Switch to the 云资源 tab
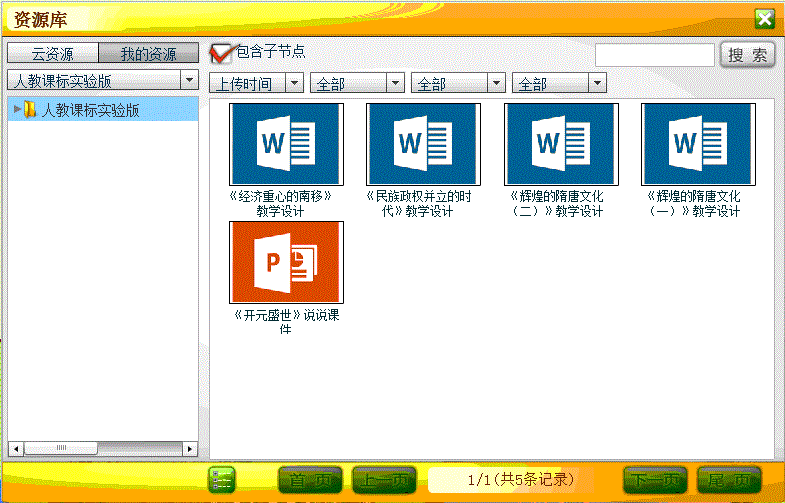The height and width of the screenshot is (503, 785). (54, 54)
